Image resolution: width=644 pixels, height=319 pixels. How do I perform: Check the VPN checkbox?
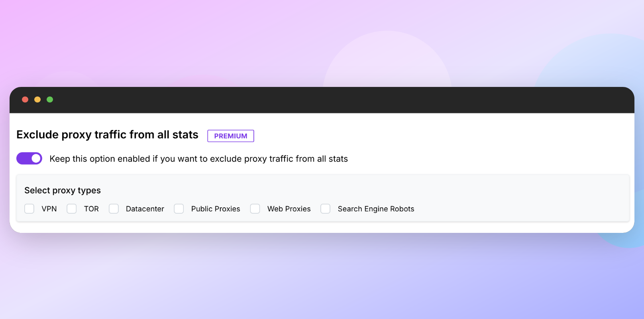coord(29,209)
